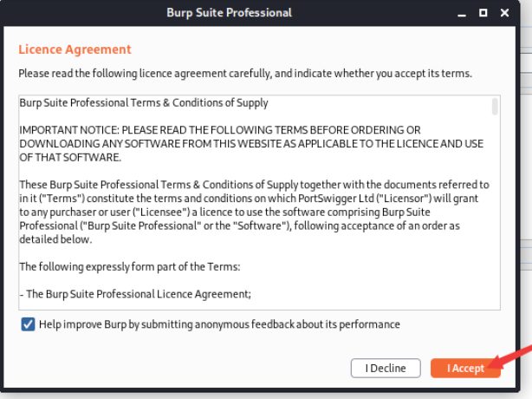Viewport: 532px width, 399px height.
Task: Click the I Accept button
Action: 465,369
